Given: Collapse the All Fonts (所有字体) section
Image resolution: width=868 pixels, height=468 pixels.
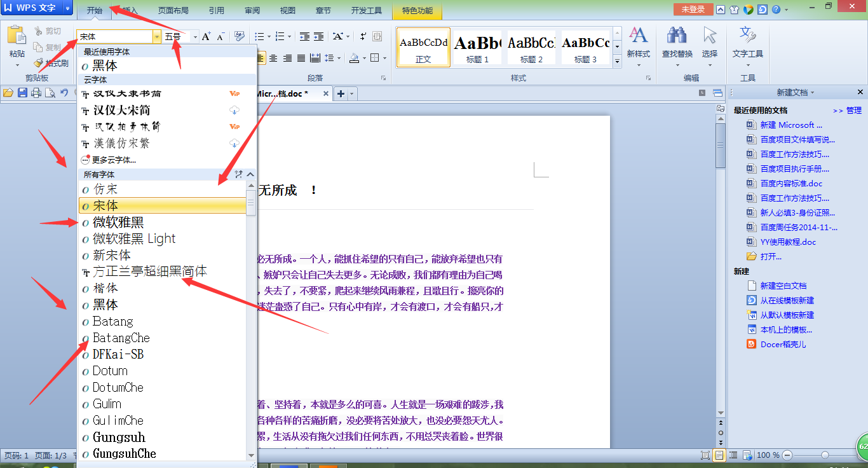Looking at the screenshot, I should (x=250, y=174).
